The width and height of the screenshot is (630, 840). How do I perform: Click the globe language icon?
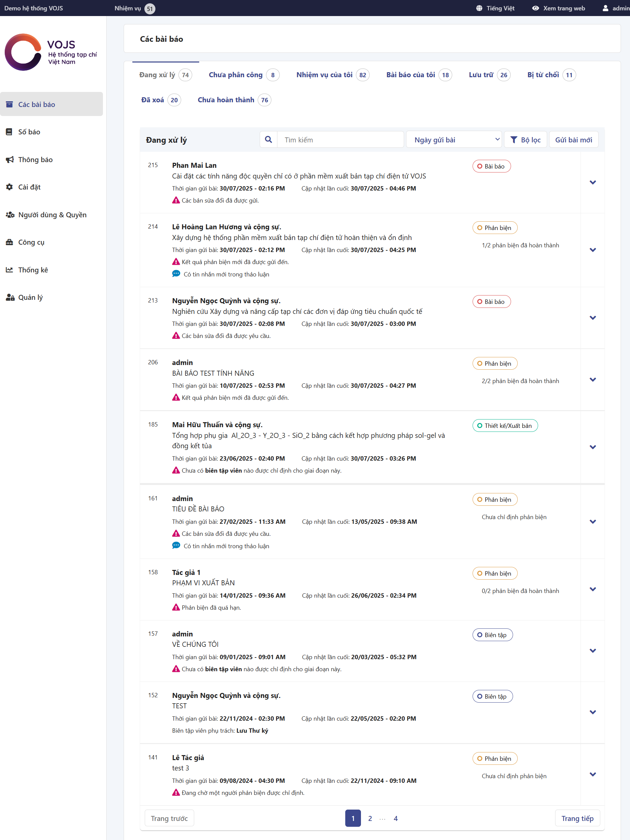pos(479,8)
